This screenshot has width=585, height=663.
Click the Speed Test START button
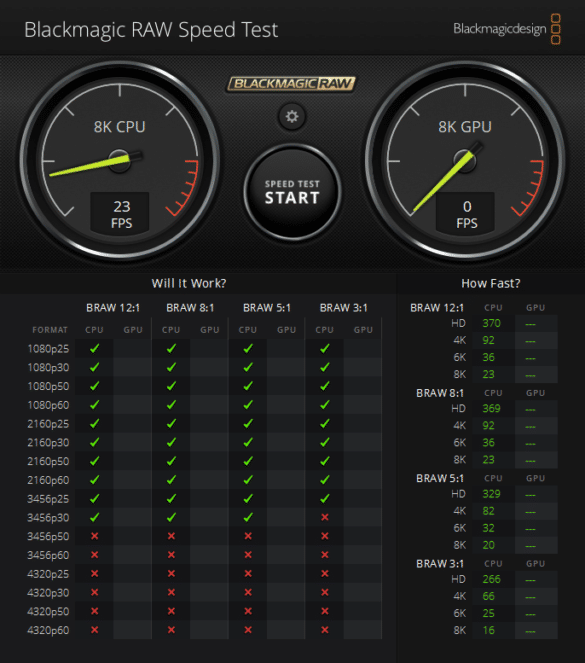(292, 192)
